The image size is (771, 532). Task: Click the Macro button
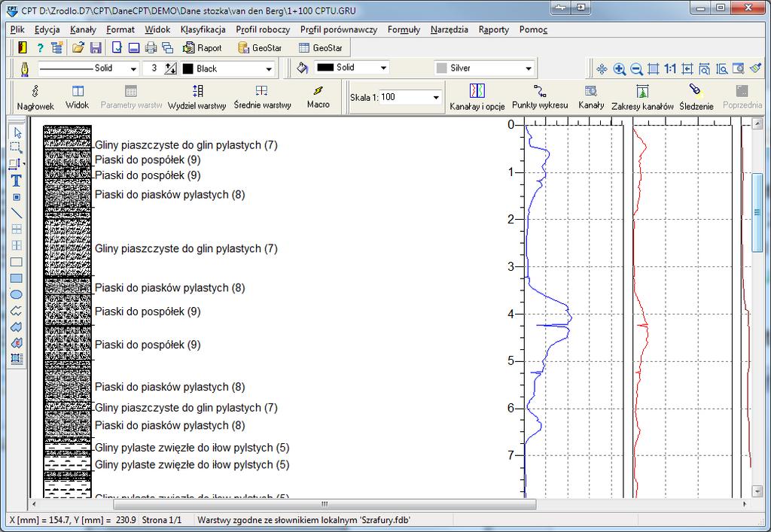point(318,97)
